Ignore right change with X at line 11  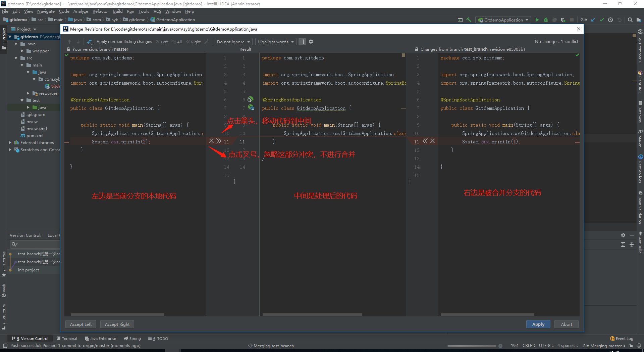pos(433,141)
